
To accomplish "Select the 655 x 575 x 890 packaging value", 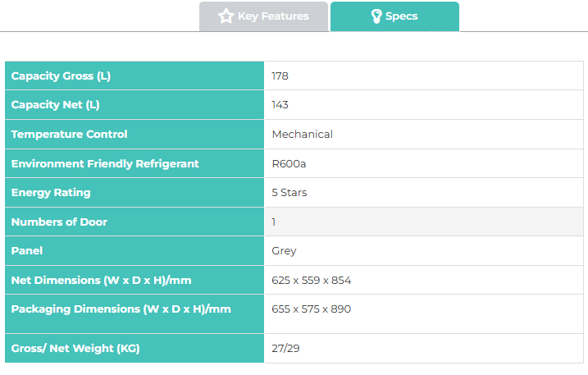I will tap(311, 309).
